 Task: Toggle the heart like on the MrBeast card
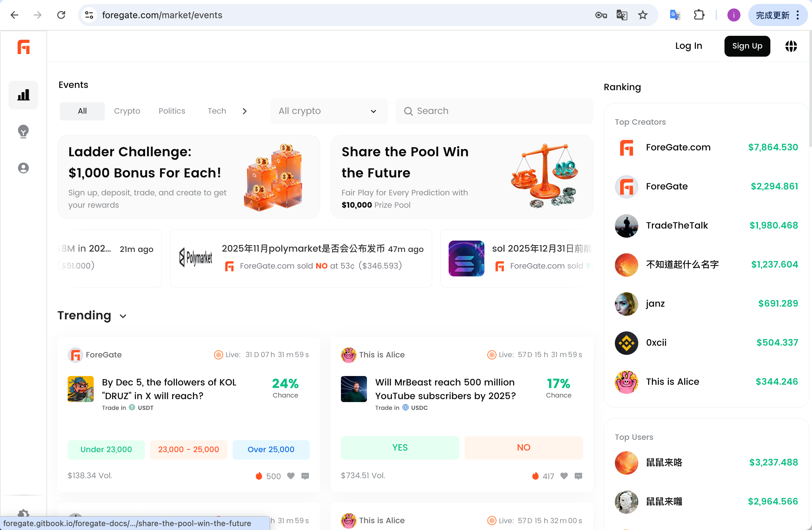click(x=564, y=476)
